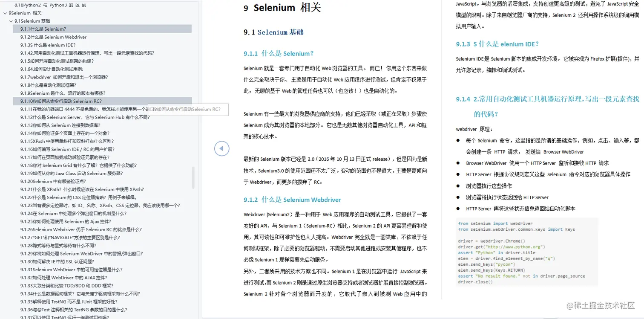Collapse the sidebar with the circular arrow button
The height and width of the screenshot is (319, 644).
click(221, 148)
